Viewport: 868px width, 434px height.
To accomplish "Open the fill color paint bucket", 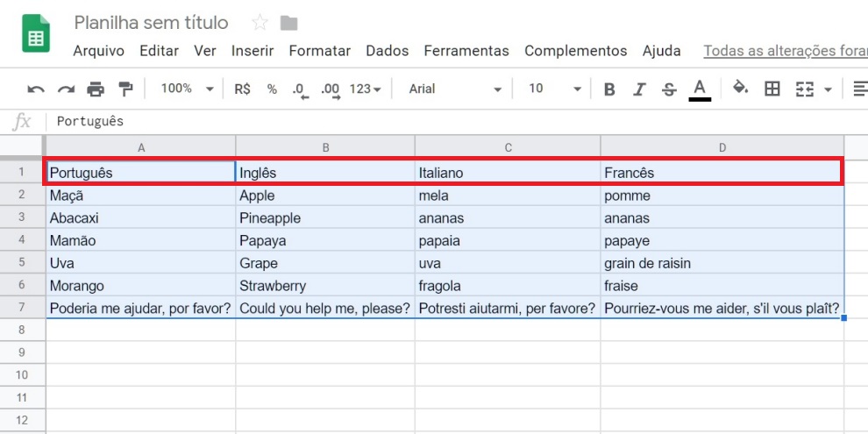I will click(x=741, y=89).
